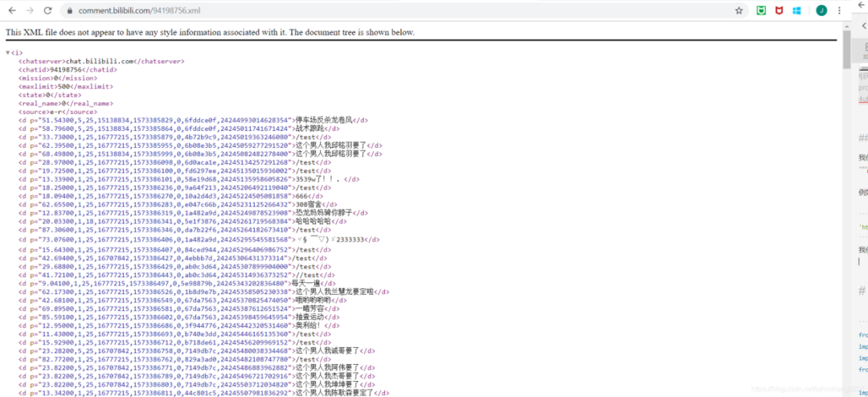Click the /test row with p="15.92900"
The height and width of the screenshot is (397, 868).
click(175, 342)
